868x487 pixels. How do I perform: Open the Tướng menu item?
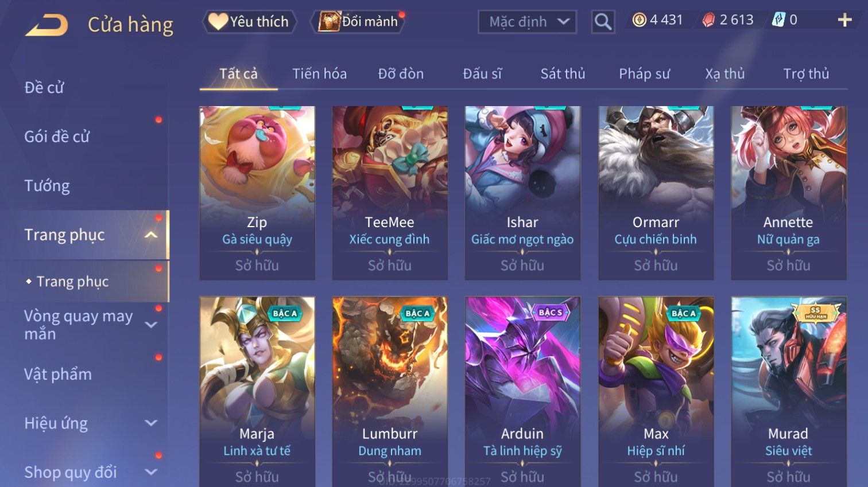[47, 186]
